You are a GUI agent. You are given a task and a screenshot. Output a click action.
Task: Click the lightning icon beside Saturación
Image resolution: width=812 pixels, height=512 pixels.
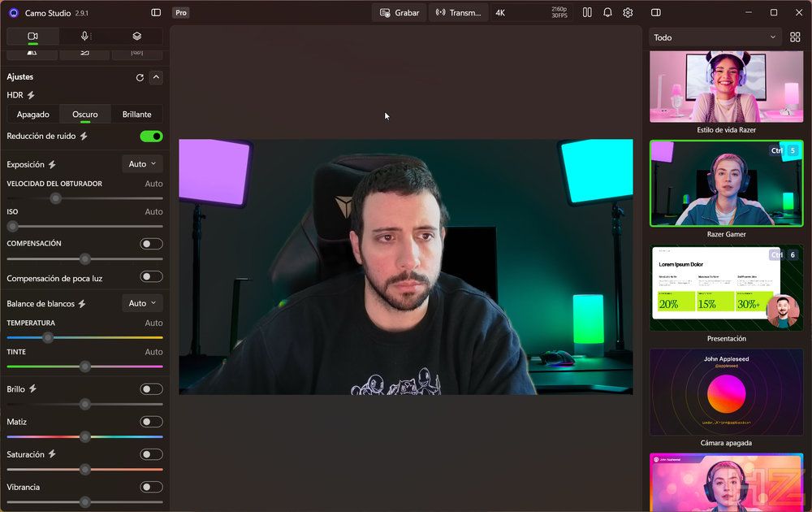click(52, 454)
